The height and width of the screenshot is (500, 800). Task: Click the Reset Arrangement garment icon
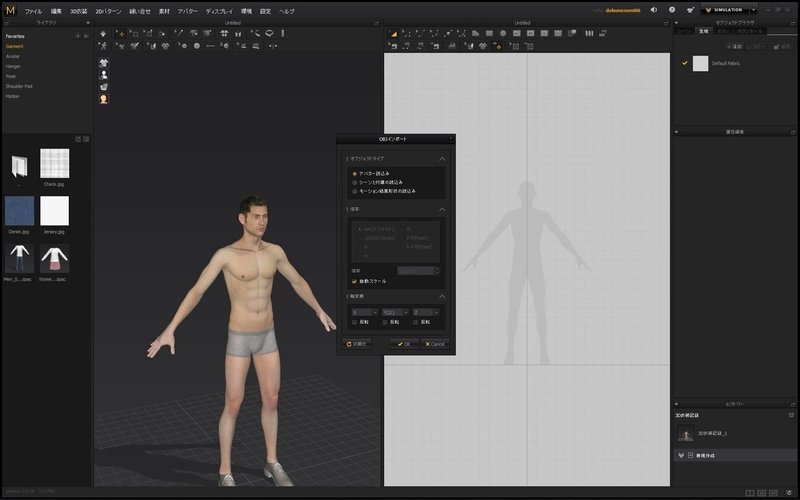(x=224, y=34)
